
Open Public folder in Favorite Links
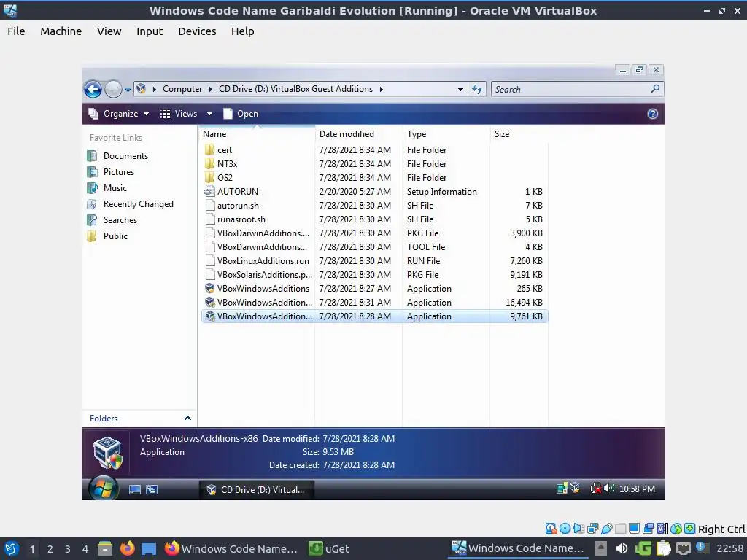[x=108, y=236]
